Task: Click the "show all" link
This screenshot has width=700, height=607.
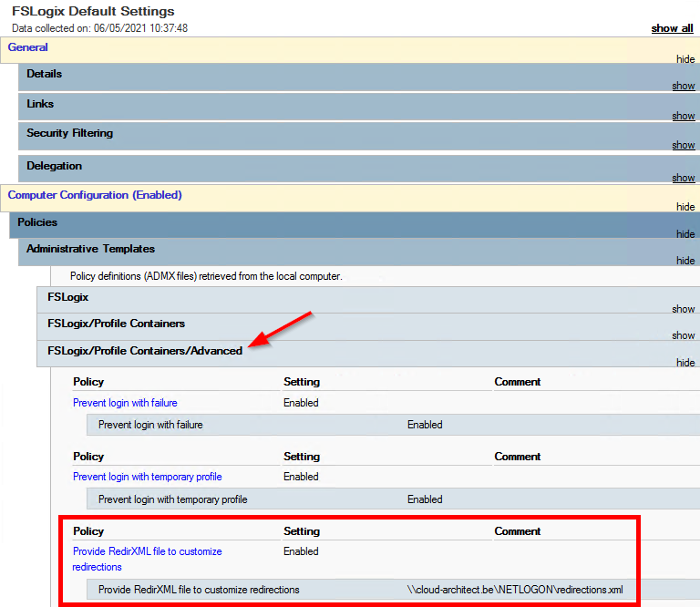Action: tap(671, 28)
